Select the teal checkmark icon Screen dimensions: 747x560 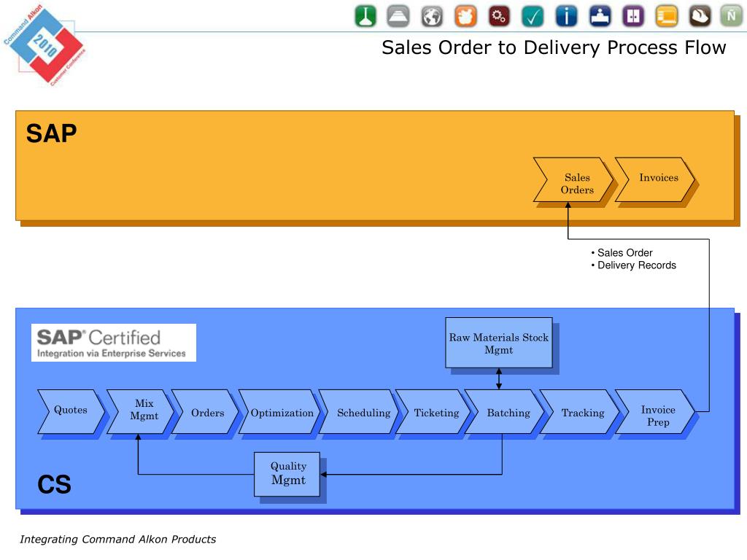(533, 16)
